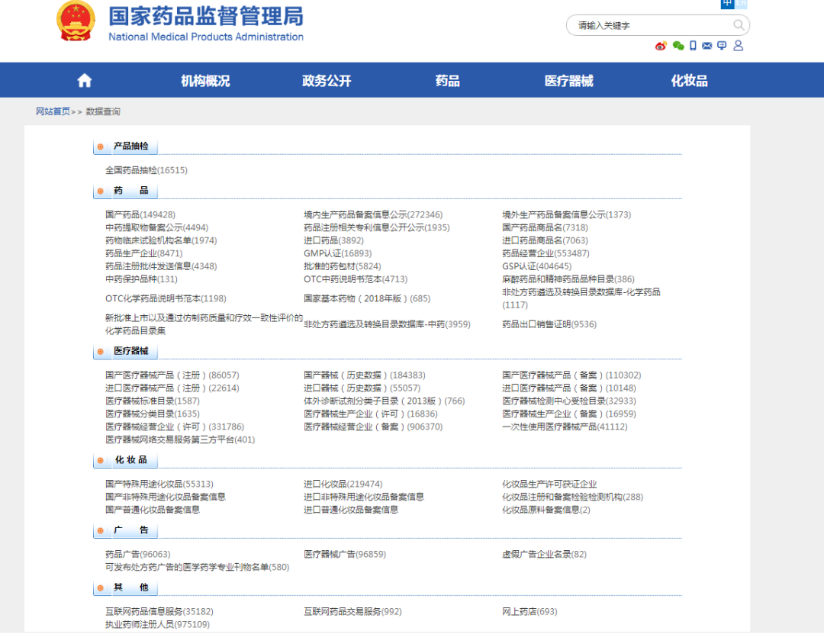Click the WeChat icon in the header
The image size is (824, 644).
pyautogui.click(x=678, y=46)
